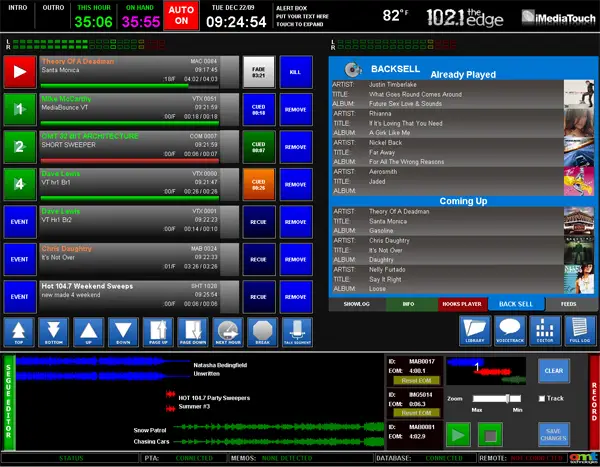Switch to the INFO tab

pos(408,304)
